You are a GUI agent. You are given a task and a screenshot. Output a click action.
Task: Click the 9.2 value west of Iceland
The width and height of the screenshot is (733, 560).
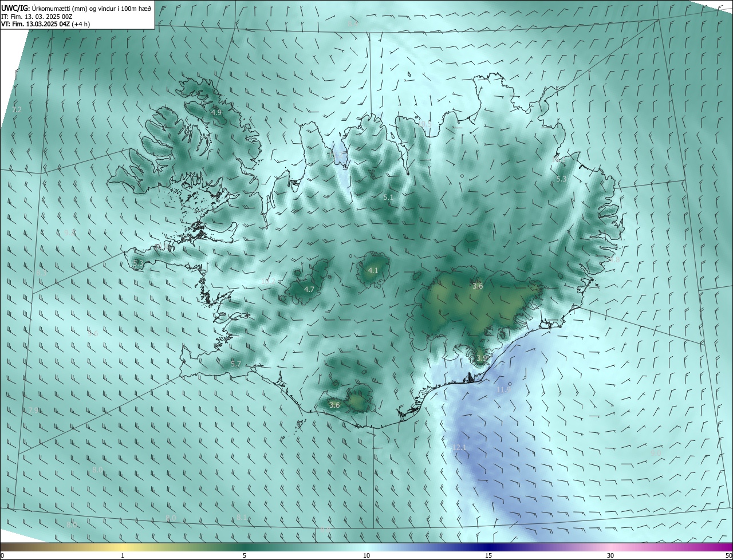tap(69, 232)
